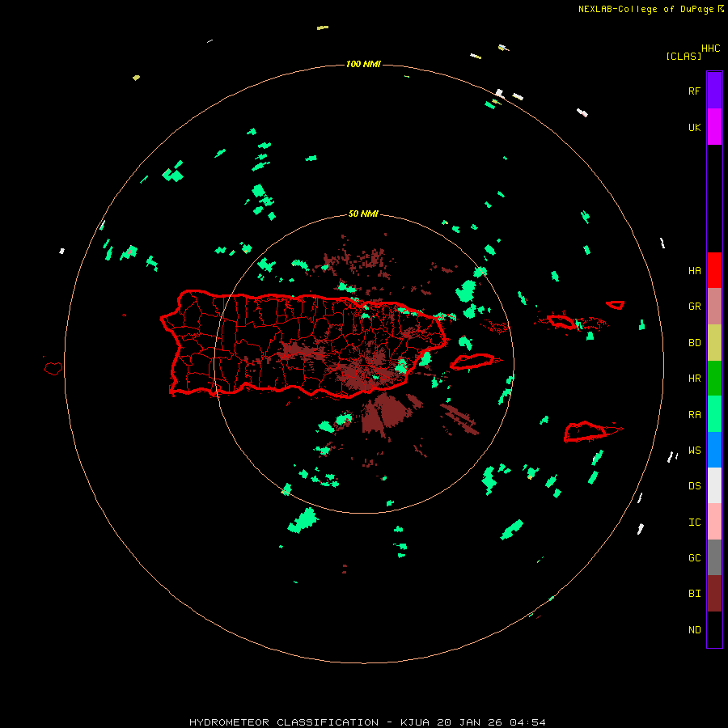Click the WS legend label
Viewport: 728px width, 728px height.
pos(694,451)
